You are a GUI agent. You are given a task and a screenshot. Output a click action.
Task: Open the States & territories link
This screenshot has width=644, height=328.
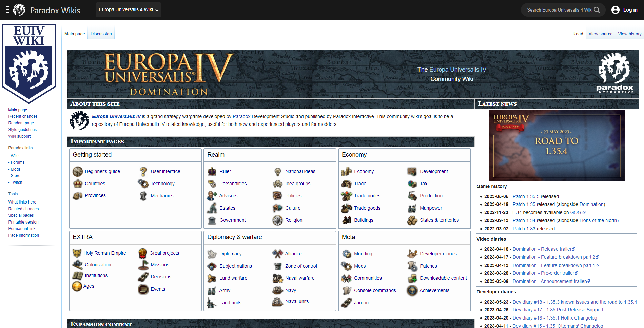pyautogui.click(x=439, y=220)
